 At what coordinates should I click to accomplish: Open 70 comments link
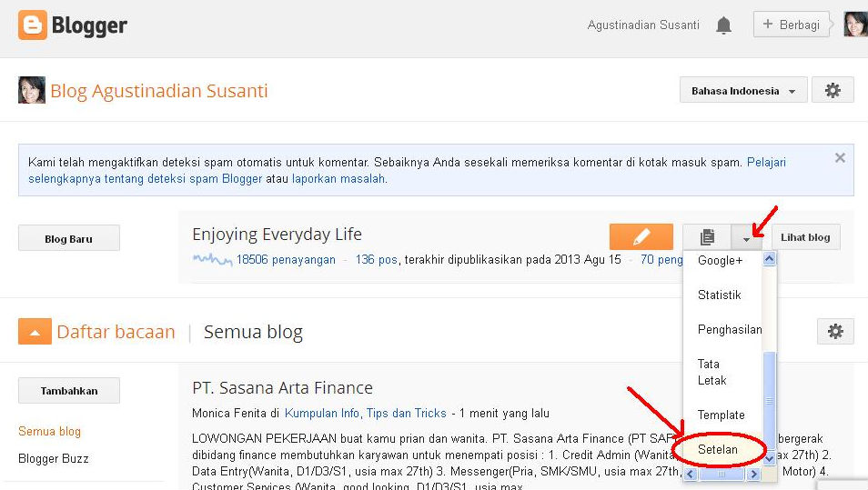(661, 259)
